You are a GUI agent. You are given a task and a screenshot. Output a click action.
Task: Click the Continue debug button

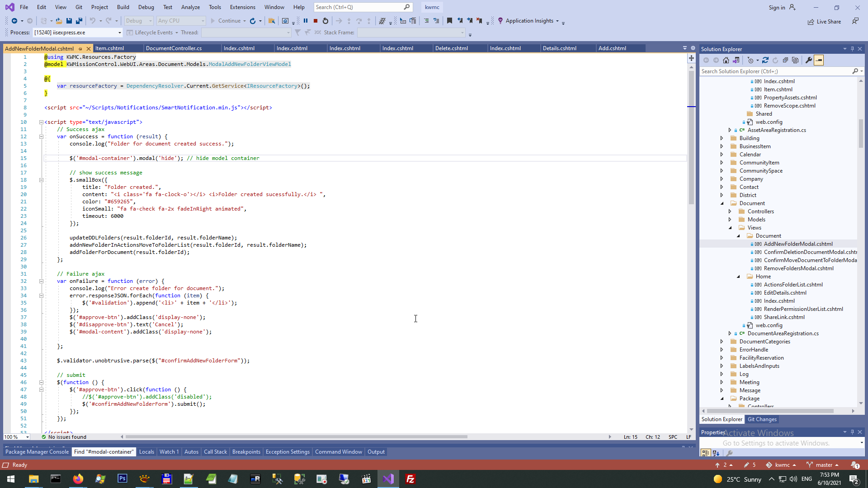[x=225, y=21]
